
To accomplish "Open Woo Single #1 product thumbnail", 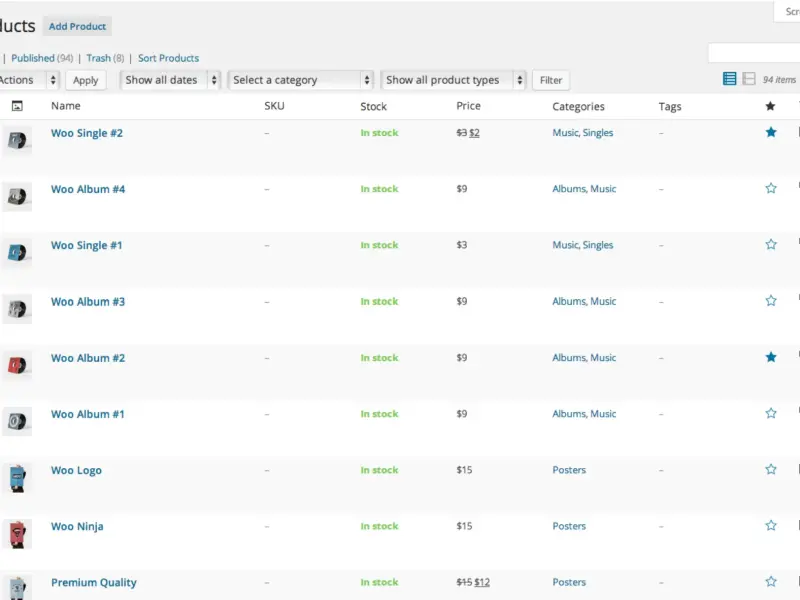I will (17, 253).
